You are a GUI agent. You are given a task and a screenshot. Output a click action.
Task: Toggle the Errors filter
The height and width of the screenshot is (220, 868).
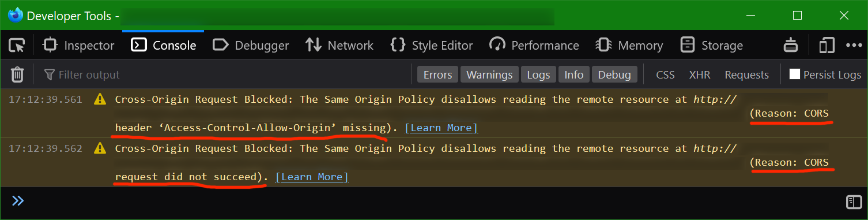(438, 74)
